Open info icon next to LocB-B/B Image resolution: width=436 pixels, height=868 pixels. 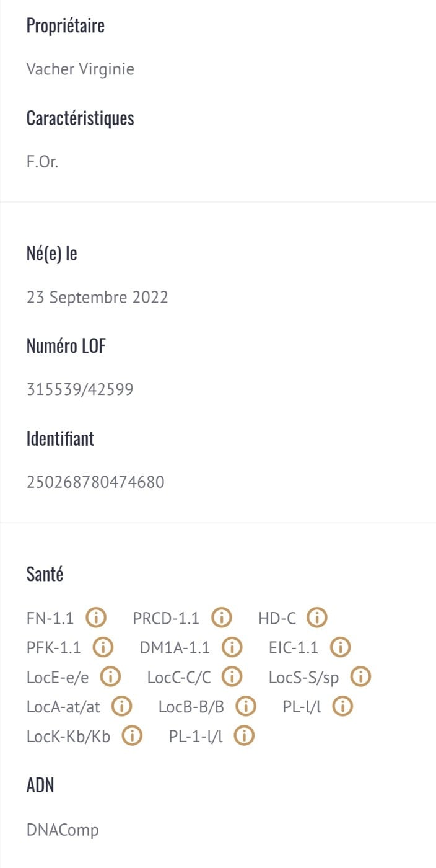coord(246,706)
